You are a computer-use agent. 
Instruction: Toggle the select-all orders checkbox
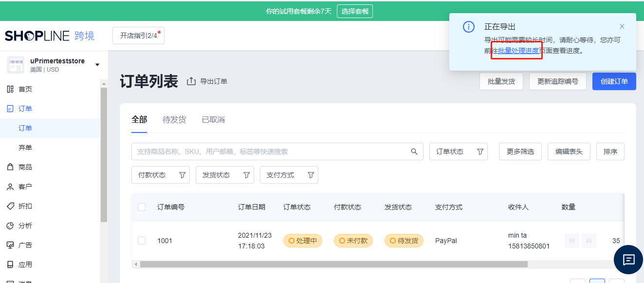pyautogui.click(x=142, y=207)
